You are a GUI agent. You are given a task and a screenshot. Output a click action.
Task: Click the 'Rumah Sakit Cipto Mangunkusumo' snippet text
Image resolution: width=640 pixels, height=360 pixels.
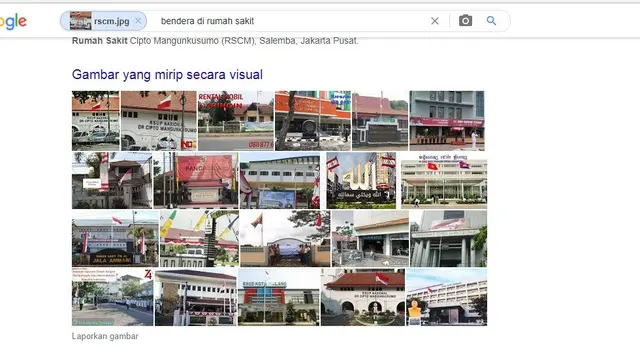215,41
